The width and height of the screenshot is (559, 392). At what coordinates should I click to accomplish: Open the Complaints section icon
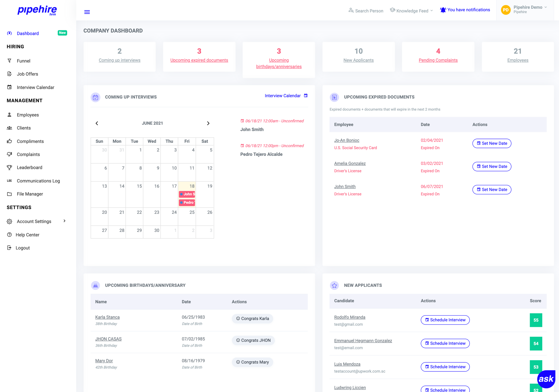(9, 154)
